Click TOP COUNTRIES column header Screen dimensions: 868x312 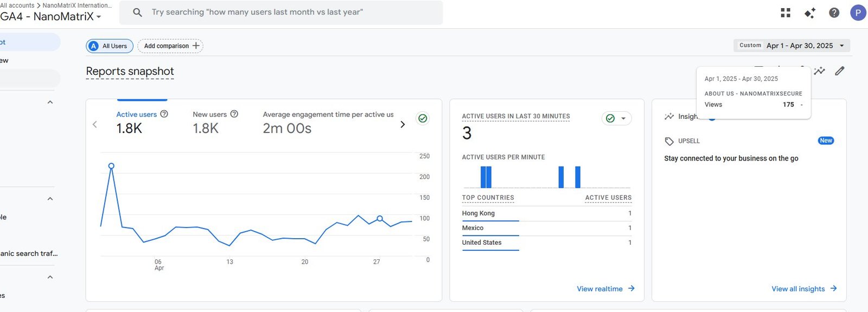click(488, 198)
